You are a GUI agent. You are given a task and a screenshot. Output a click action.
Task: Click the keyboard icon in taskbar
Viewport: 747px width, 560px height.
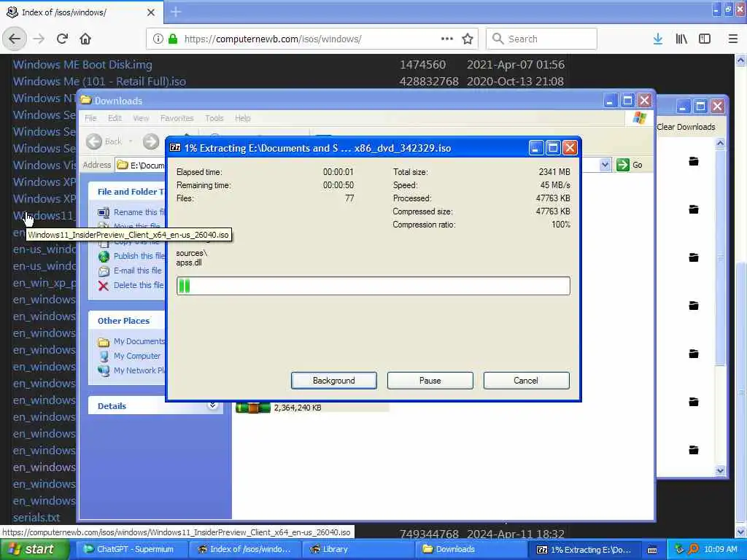coord(652,550)
